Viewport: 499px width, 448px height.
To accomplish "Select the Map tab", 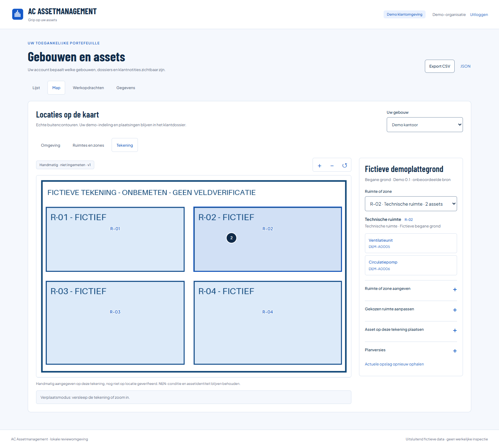I will [56, 88].
